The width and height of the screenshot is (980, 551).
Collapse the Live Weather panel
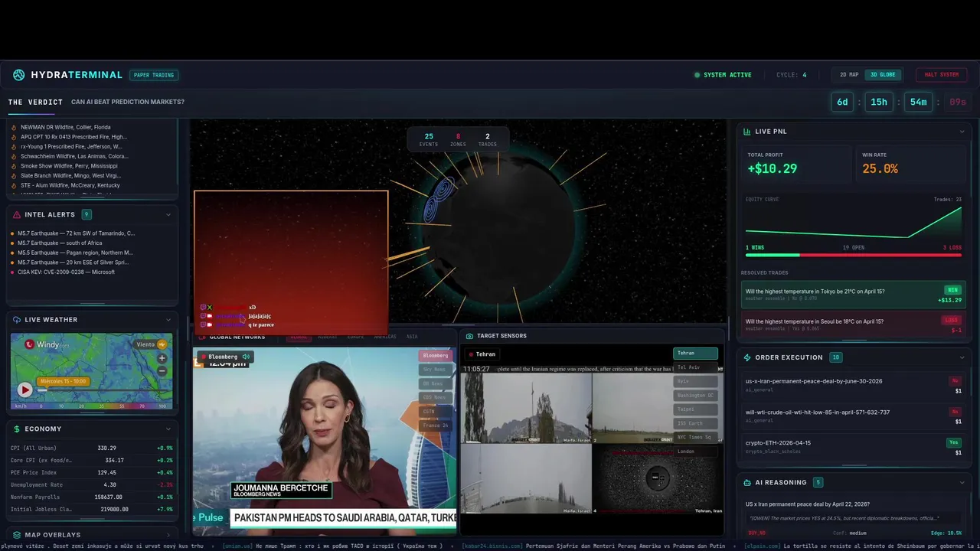click(168, 320)
